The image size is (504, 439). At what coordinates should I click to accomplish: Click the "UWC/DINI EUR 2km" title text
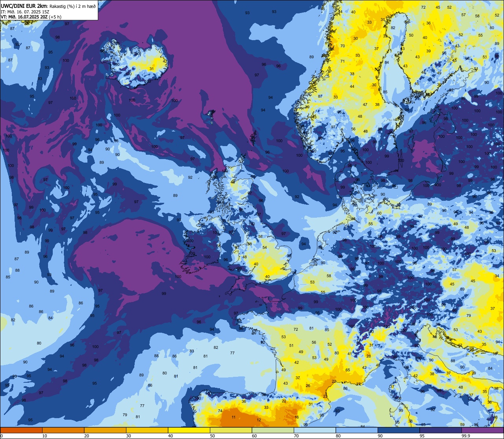click(x=24, y=6)
